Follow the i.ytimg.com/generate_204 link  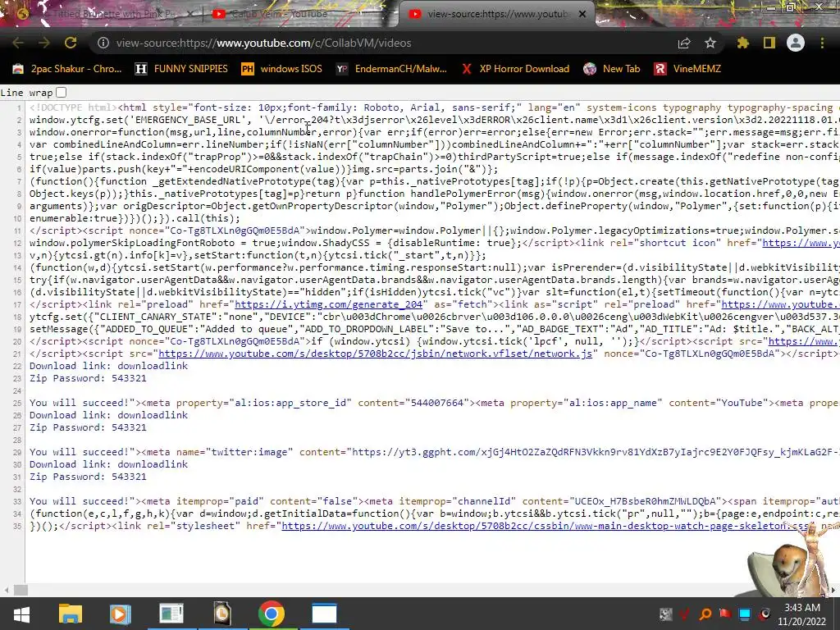click(x=328, y=304)
